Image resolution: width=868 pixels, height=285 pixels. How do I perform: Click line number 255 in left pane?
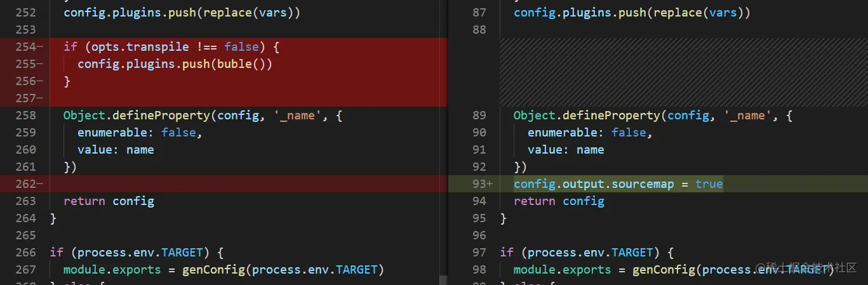[25, 64]
